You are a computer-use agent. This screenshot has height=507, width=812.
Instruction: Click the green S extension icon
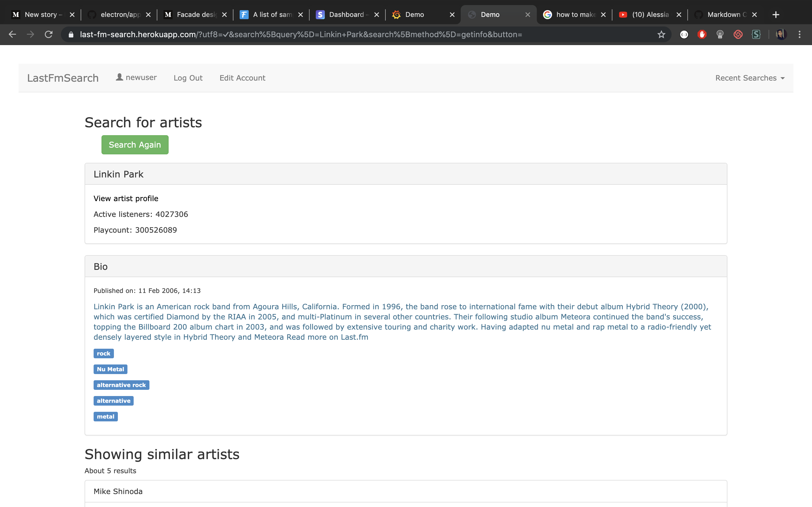(x=756, y=34)
